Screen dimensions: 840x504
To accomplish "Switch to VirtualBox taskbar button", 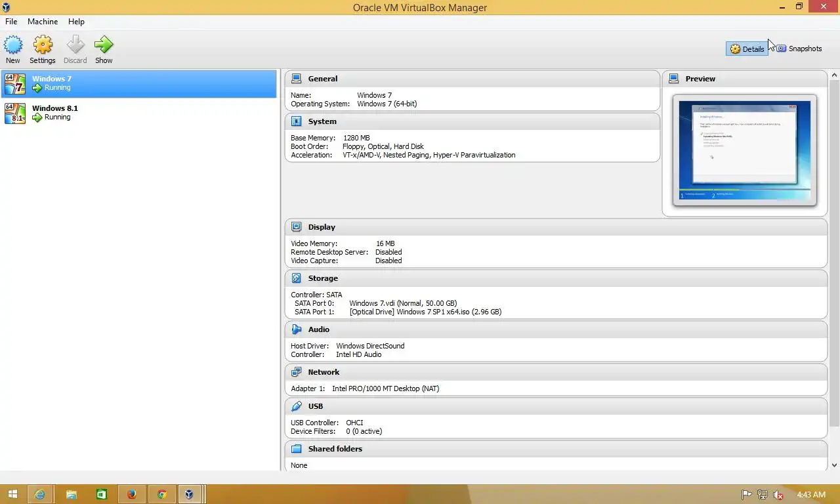I will click(190, 494).
